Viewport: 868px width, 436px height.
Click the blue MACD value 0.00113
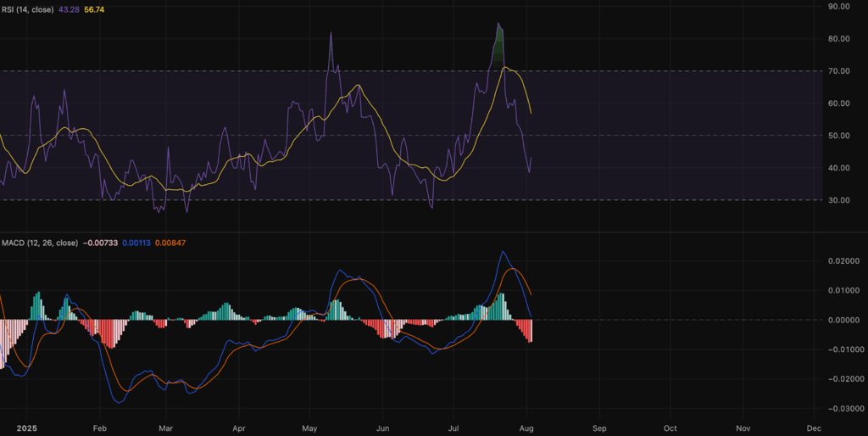[x=138, y=243]
